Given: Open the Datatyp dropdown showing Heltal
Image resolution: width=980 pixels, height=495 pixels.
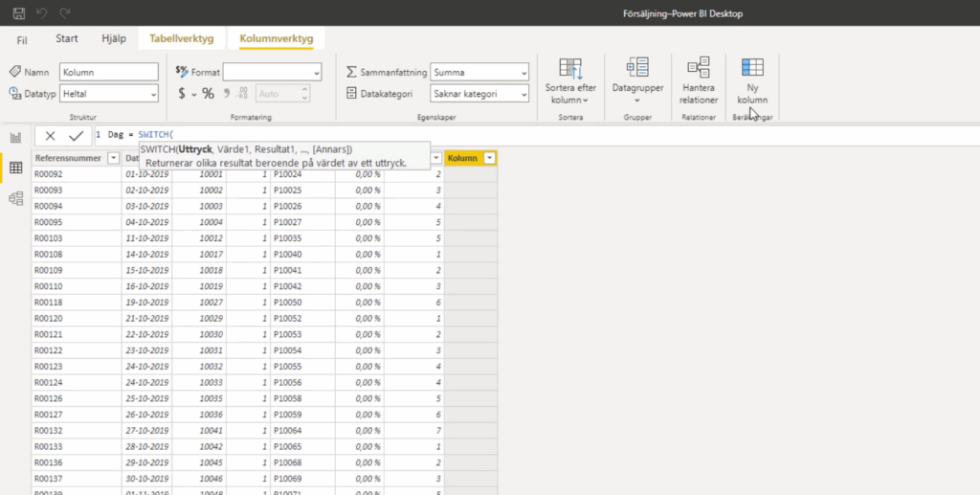Looking at the screenshot, I should point(108,94).
